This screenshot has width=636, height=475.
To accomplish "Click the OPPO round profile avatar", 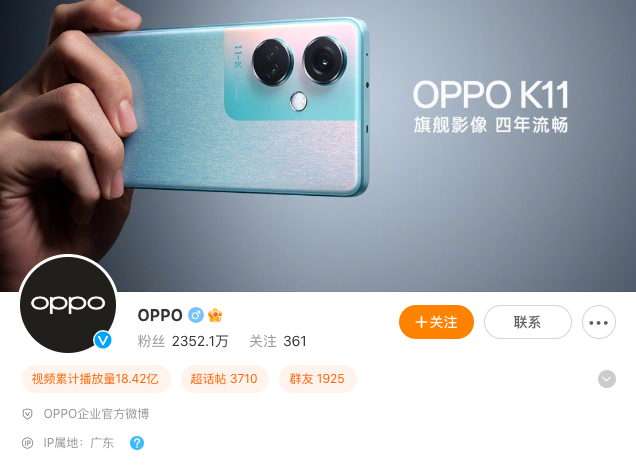I will (68, 304).
